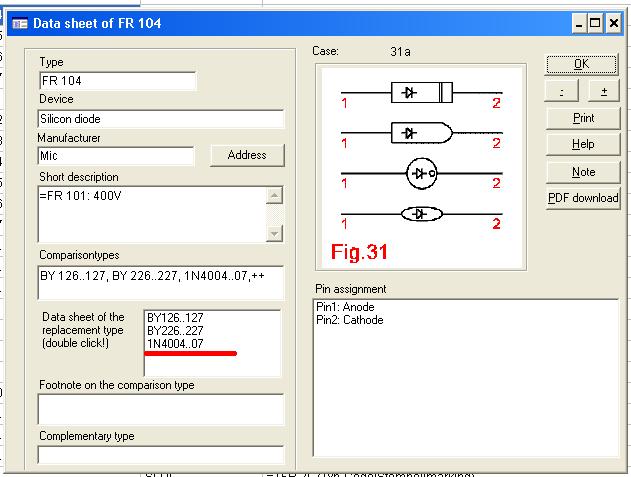Open the manufacturer Address button
631x477 pixels.
click(x=247, y=155)
